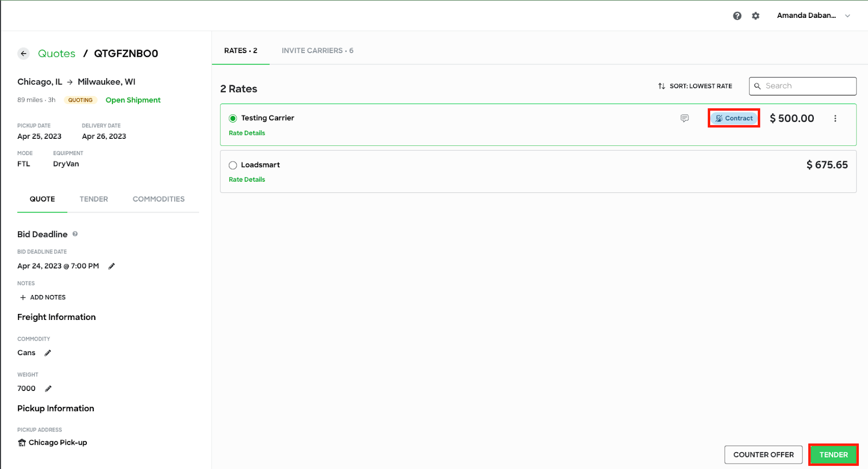
Task: Click the sort arrows icon
Action: 661,86
